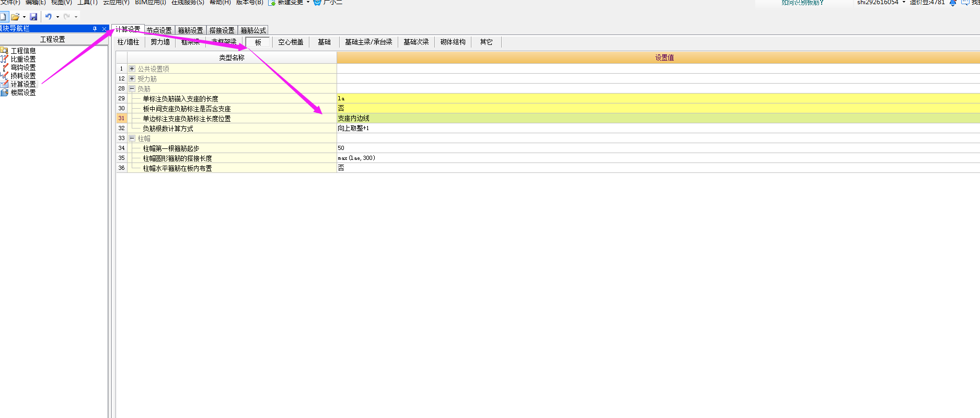
Task: Open 弯钩设置 in the navigation tree
Action: pos(23,67)
